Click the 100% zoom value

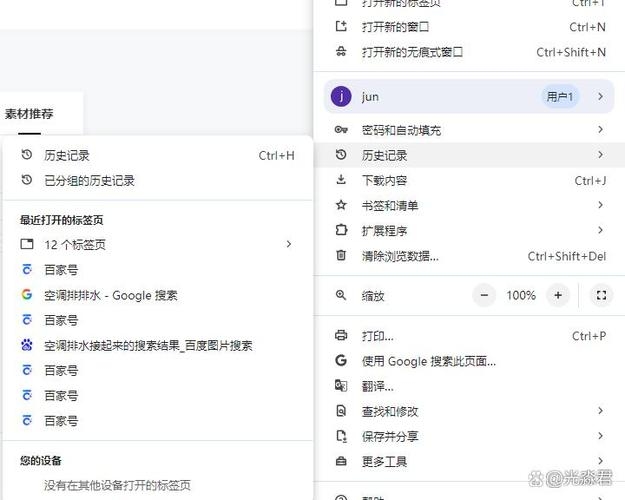click(521, 295)
